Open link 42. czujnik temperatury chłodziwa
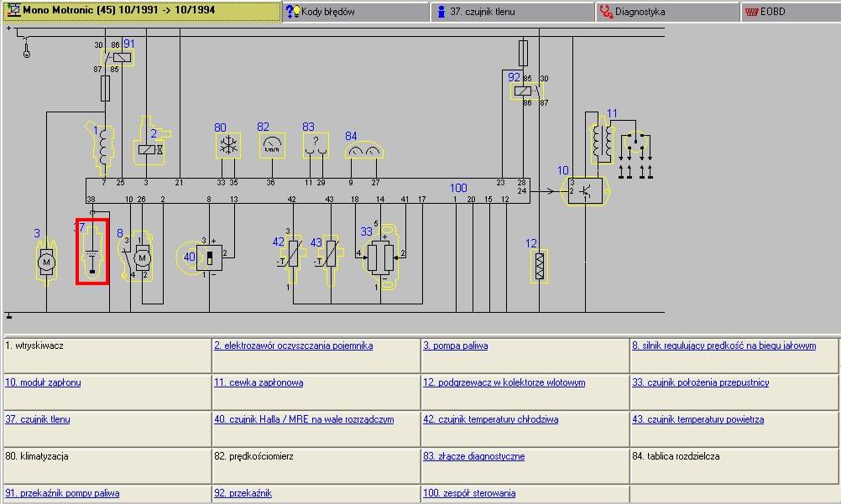This screenshot has height=504, width=841. (491, 419)
